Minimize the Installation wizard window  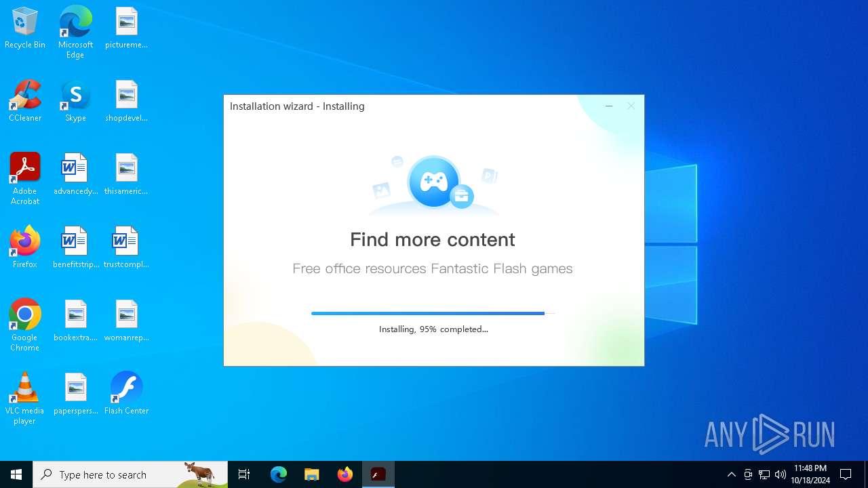click(609, 106)
